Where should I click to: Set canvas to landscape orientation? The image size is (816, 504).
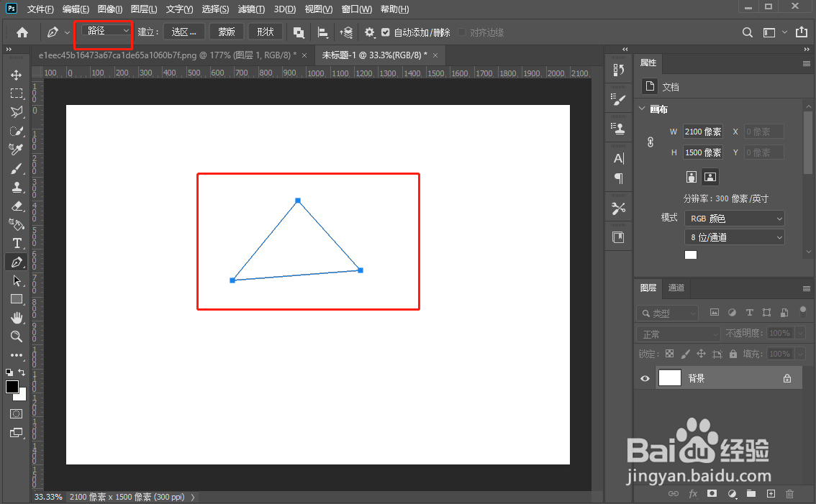coord(710,177)
